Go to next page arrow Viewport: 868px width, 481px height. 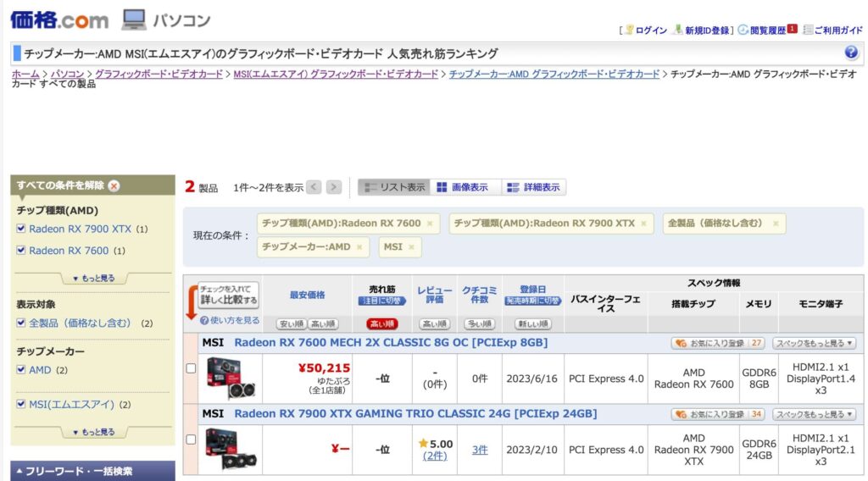click(334, 187)
